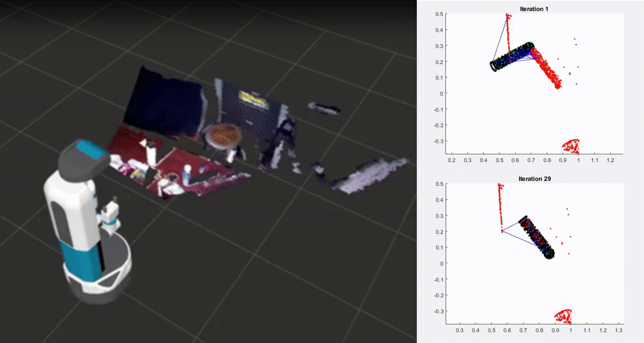Click the 0.5 y-axis label of top plot
Screen dimensions: 644x343
click(439, 14)
